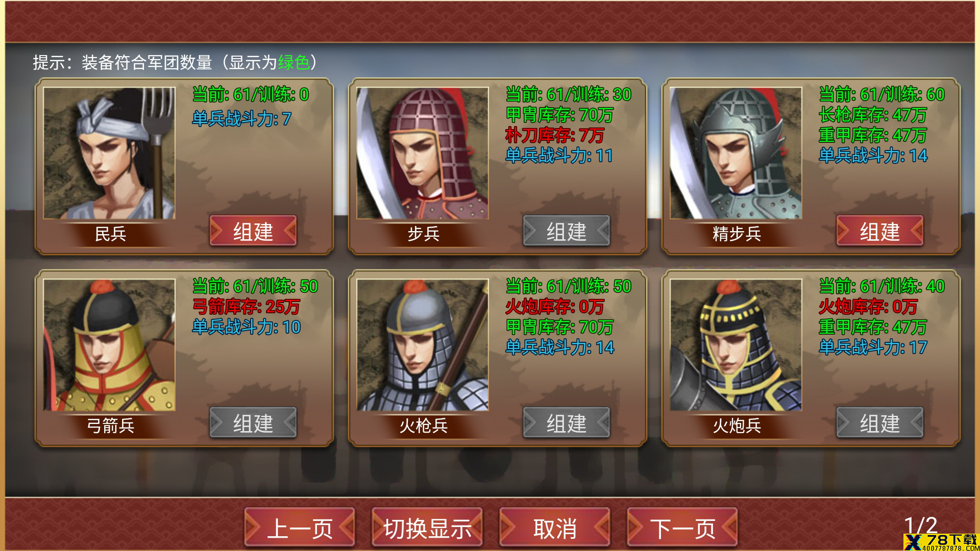
Task: Click the 民兵 militia portrait
Action: (109, 153)
